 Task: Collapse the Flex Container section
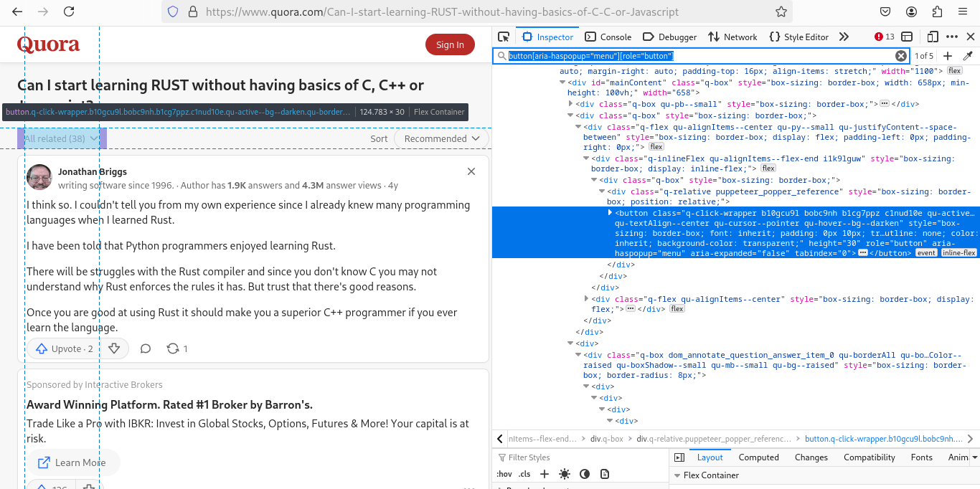[x=677, y=475]
